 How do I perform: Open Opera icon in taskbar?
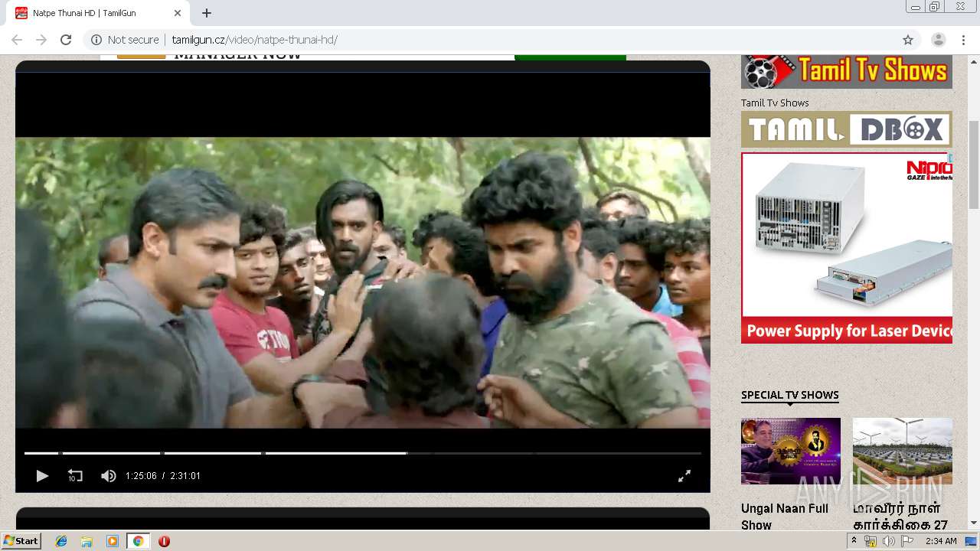click(164, 541)
